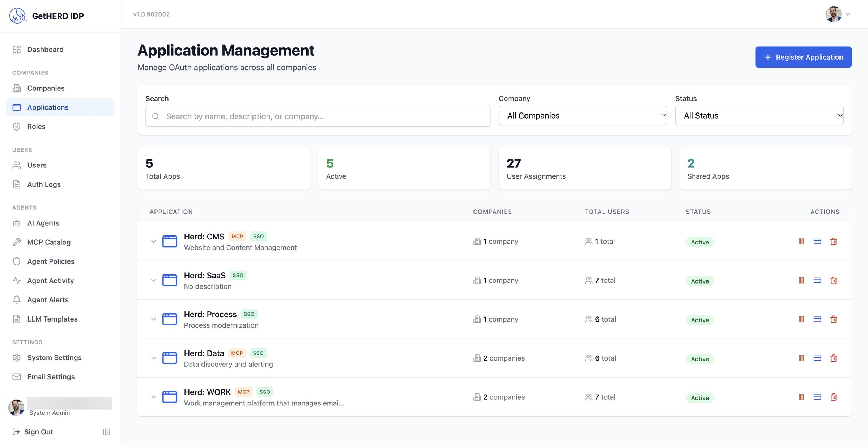Expand the Herd: Process row
The image size is (868, 447).
pyautogui.click(x=153, y=319)
